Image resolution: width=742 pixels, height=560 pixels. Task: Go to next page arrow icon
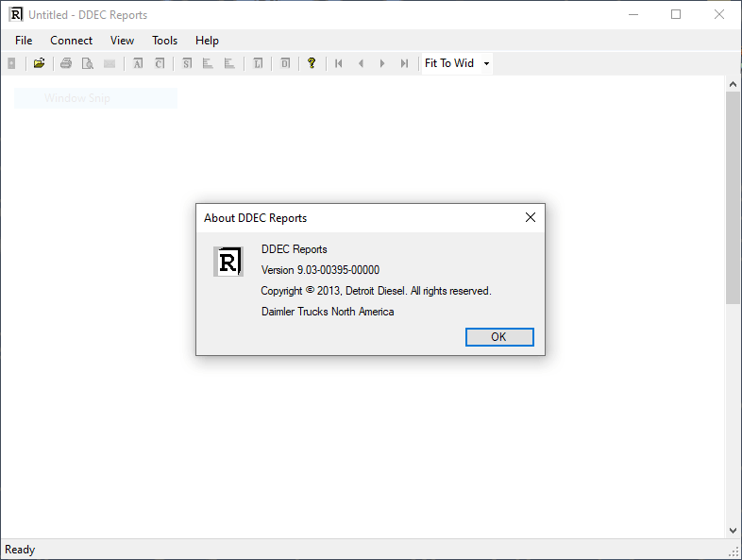(x=382, y=63)
